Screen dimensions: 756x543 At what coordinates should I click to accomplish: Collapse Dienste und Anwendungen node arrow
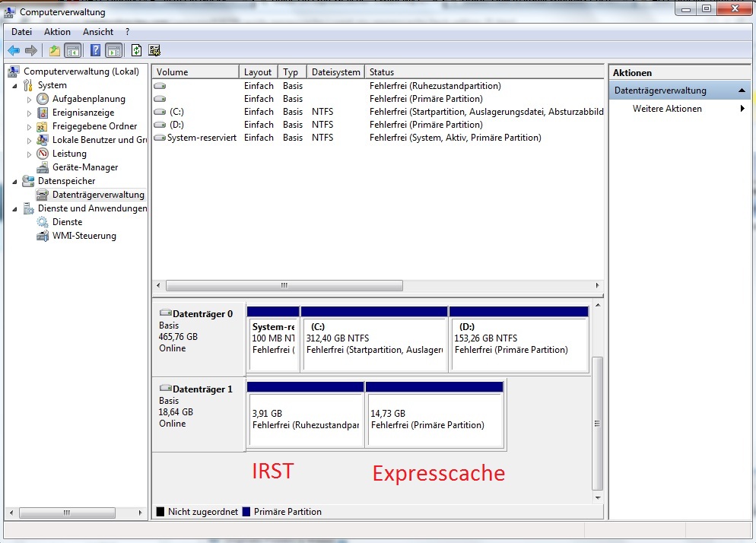(x=14, y=209)
